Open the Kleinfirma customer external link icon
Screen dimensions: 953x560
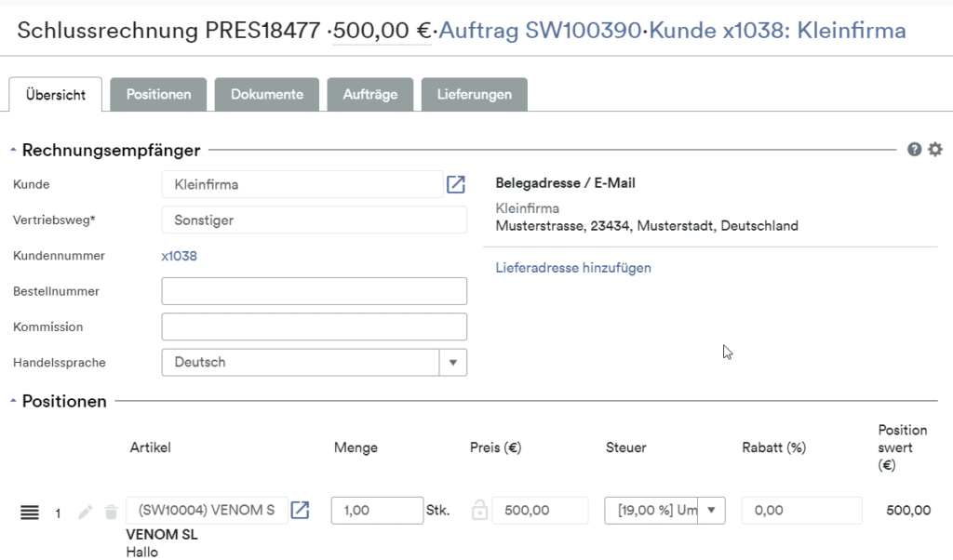pyautogui.click(x=455, y=184)
